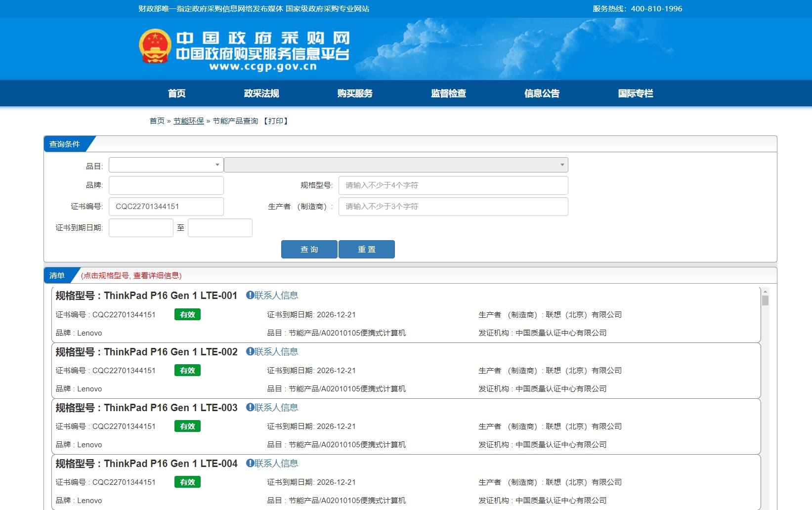
Task: Click green 有效 badge of LTE-003
Action: [x=187, y=426]
